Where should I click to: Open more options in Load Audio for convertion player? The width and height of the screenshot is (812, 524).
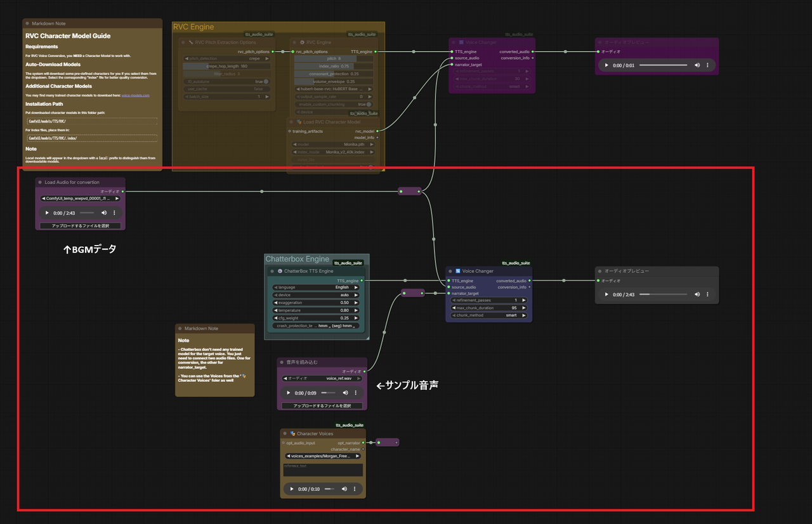pyautogui.click(x=115, y=213)
